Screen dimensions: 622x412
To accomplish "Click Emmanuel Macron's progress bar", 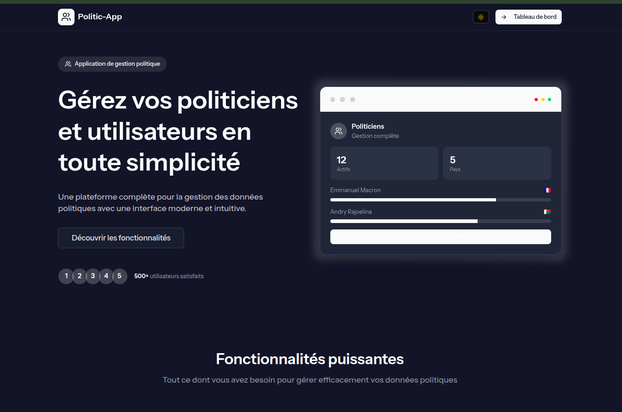I will [x=440, y=200].
